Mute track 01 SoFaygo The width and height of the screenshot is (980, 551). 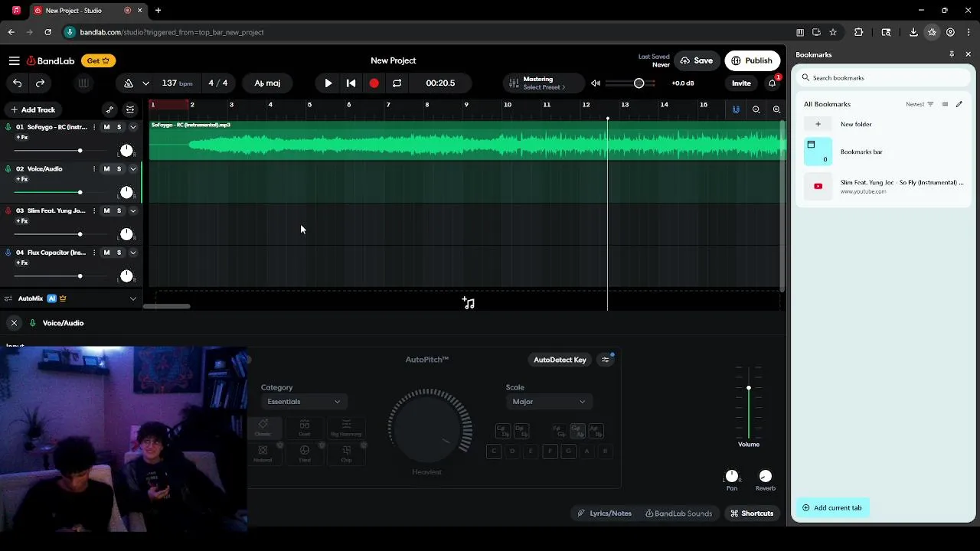click(106, 127)
